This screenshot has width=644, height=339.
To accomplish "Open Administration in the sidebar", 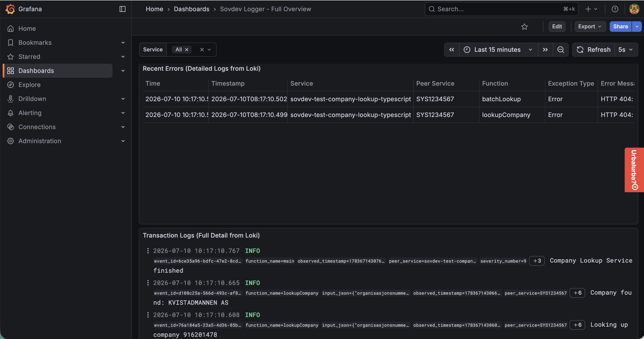I will coord(40,141).
